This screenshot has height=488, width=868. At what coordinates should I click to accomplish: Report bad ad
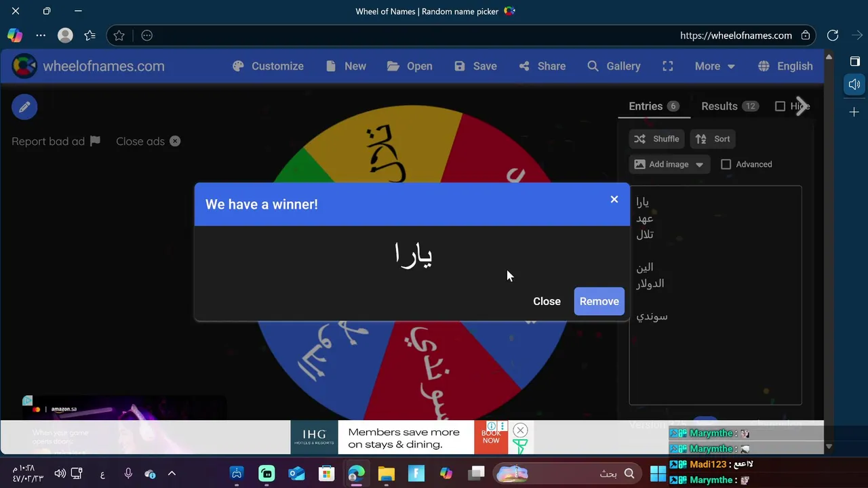(x=56, y=141)
